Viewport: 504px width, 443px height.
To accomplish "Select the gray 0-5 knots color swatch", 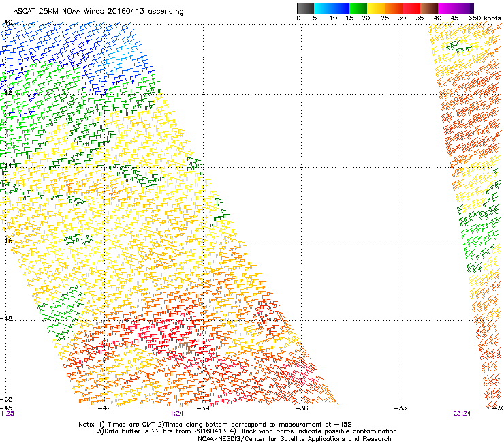I will 305,8.
